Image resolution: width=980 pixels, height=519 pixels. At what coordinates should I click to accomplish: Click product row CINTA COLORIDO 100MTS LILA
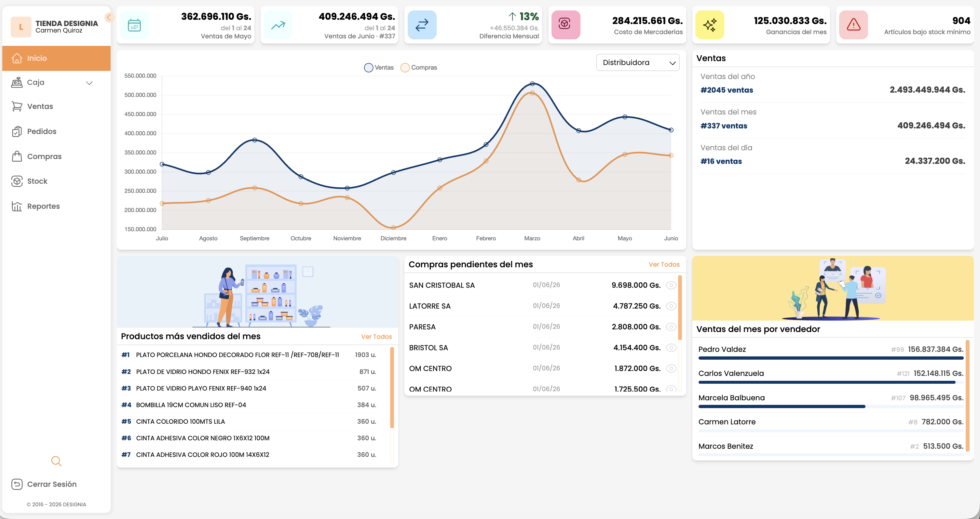coord(249,422)
